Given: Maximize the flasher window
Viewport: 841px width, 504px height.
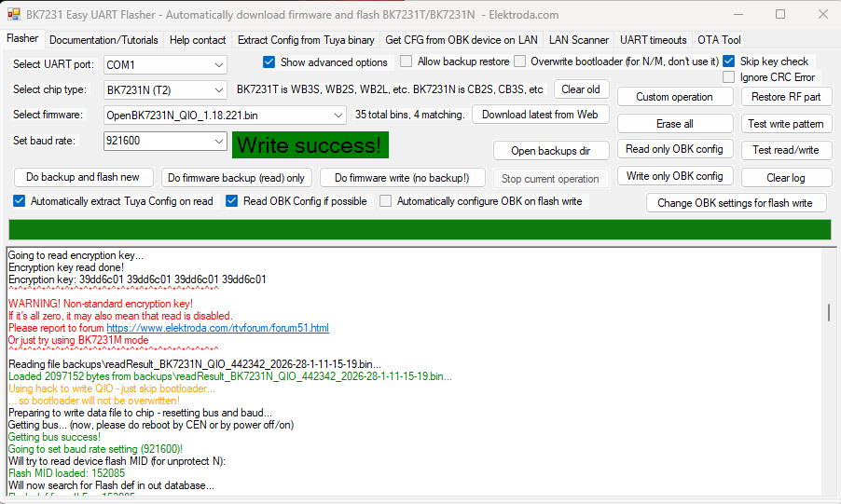Looking at the screenshot, I should [x=780, y=15].
